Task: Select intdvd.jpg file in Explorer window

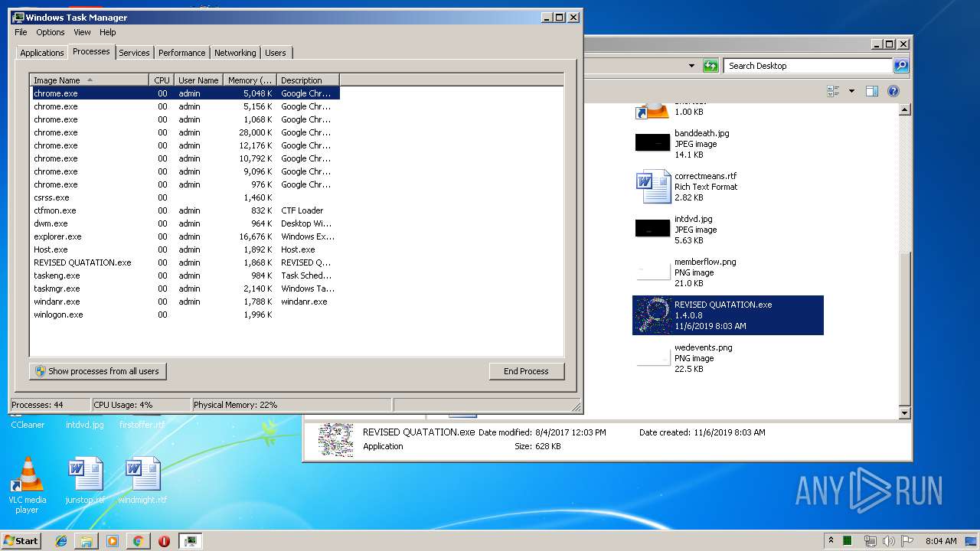Action: point(727,229)
